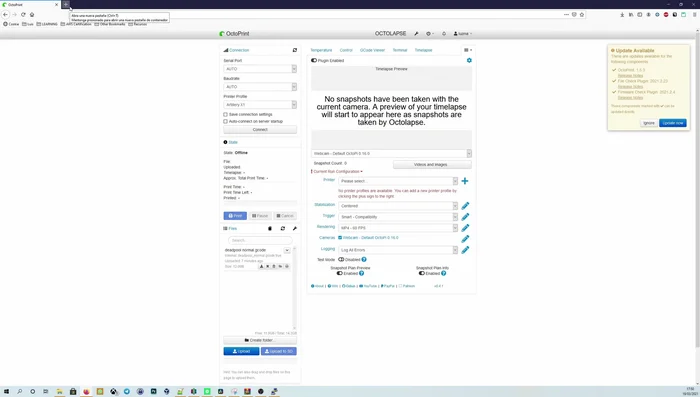700x397 pixels.
Task: Check Auto-connect on server startup
Action: point(225,121)
